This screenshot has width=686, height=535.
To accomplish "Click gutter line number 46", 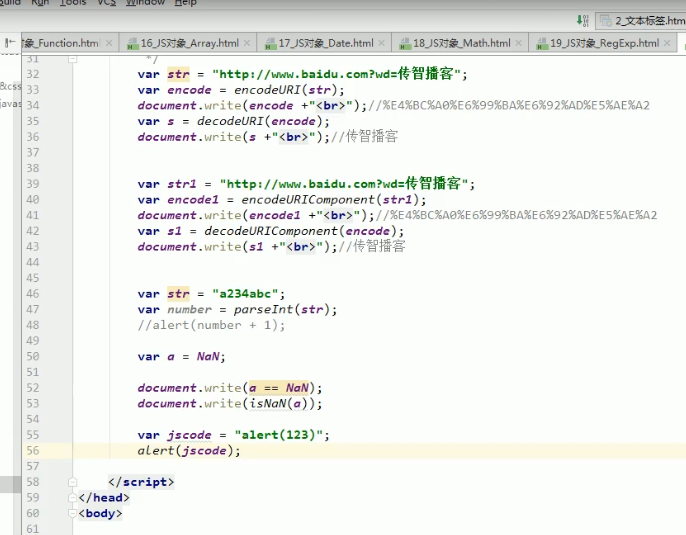I will [33, 294].
